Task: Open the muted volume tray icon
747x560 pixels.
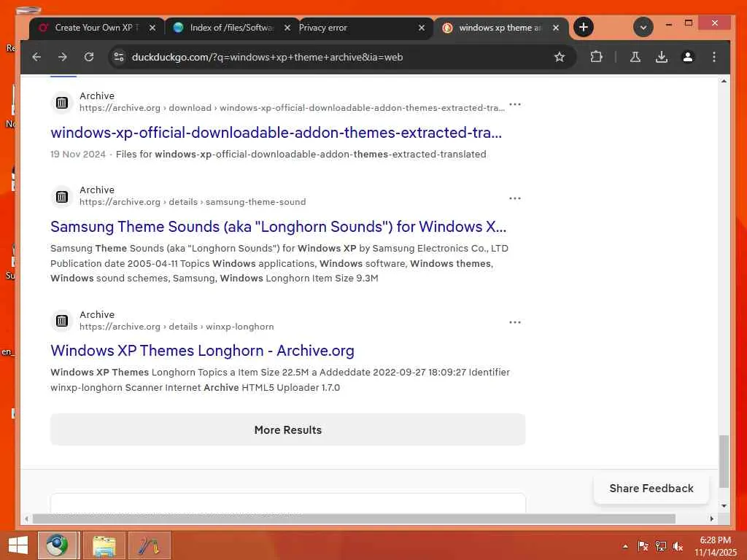Action: 678,546
